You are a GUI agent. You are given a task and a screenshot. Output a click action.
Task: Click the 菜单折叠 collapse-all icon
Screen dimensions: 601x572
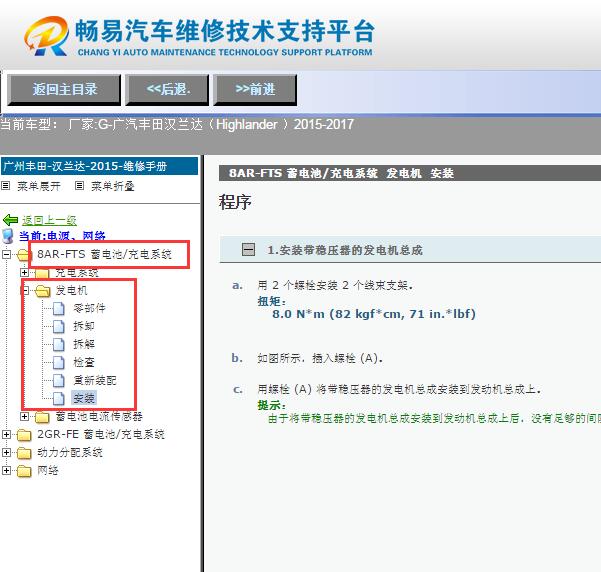[79, 186]
